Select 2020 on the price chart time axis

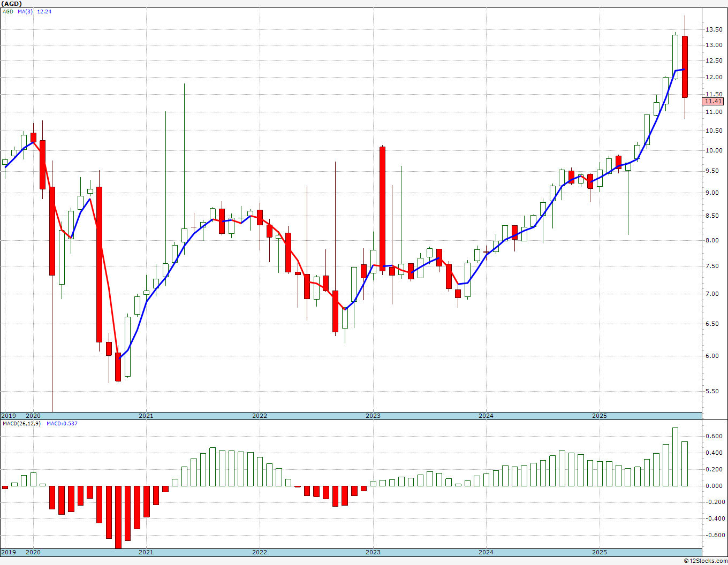pyautogui.click(x=33, y=416)
